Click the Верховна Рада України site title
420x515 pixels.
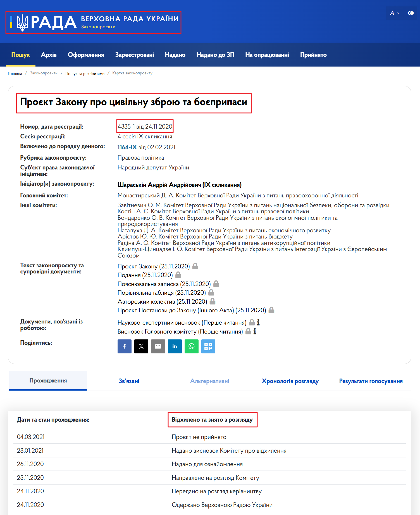[x=130, y=19]
